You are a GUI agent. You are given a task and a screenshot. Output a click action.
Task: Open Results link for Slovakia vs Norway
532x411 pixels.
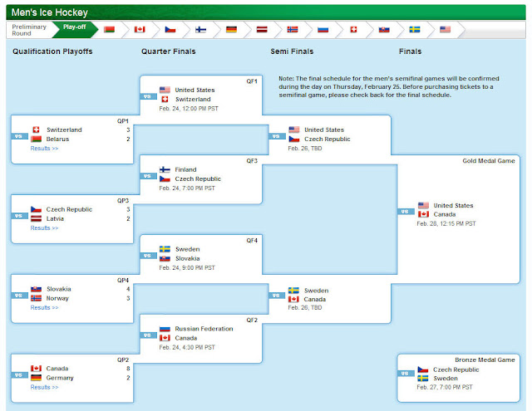tap(44, 307)
